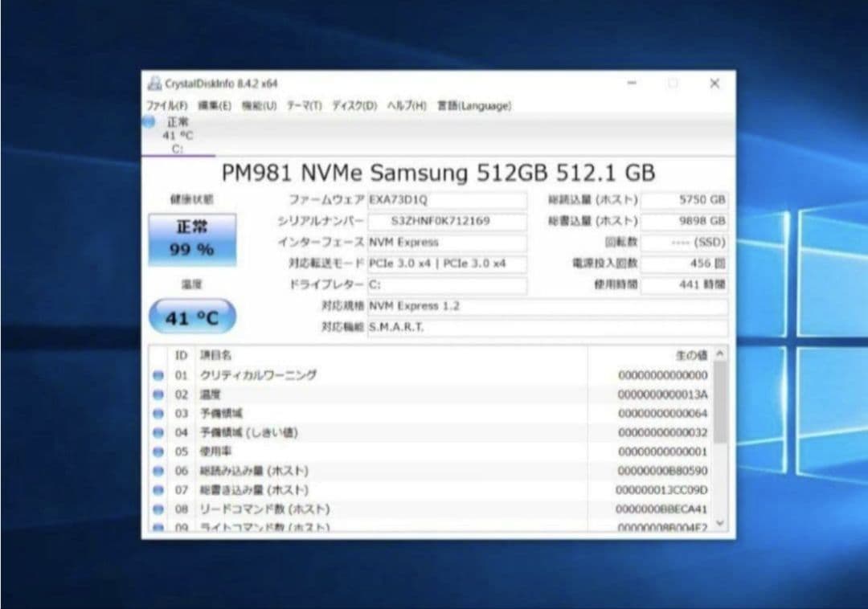The width and height of the screenshot is (868, 609).
Task: Close the CrystalDiskInfo window
Action: click(714, 84)
